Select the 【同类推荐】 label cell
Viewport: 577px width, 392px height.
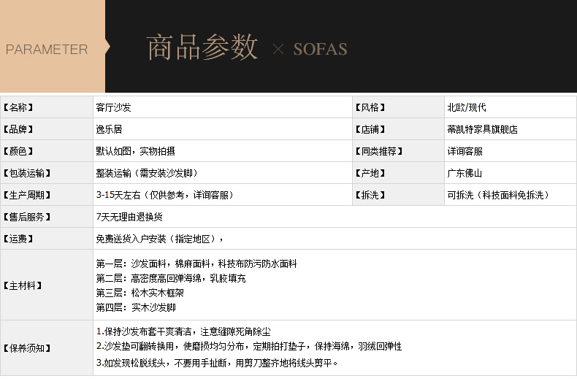pos(398,151)
